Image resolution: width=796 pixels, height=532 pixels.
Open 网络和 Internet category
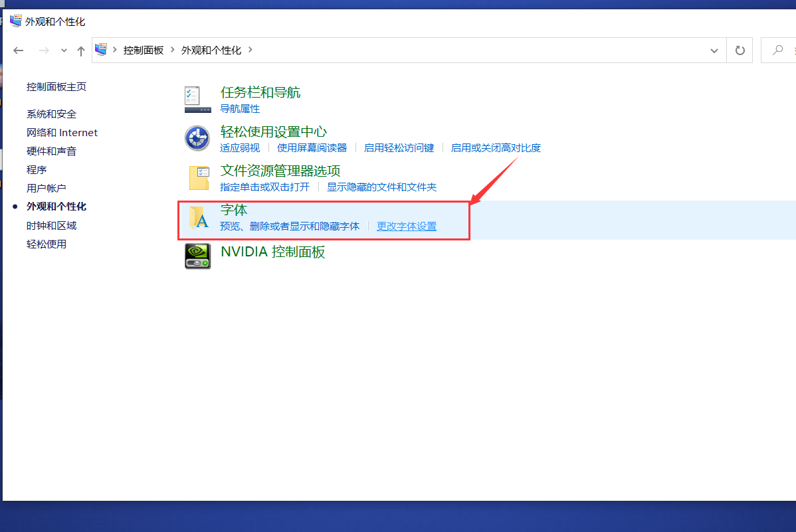click(62, 132)
